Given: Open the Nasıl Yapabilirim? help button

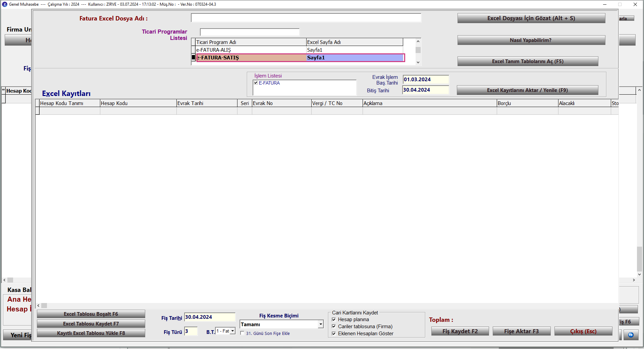Looking at the screenshot, I should pyautogui.click(x=531, y=40).
